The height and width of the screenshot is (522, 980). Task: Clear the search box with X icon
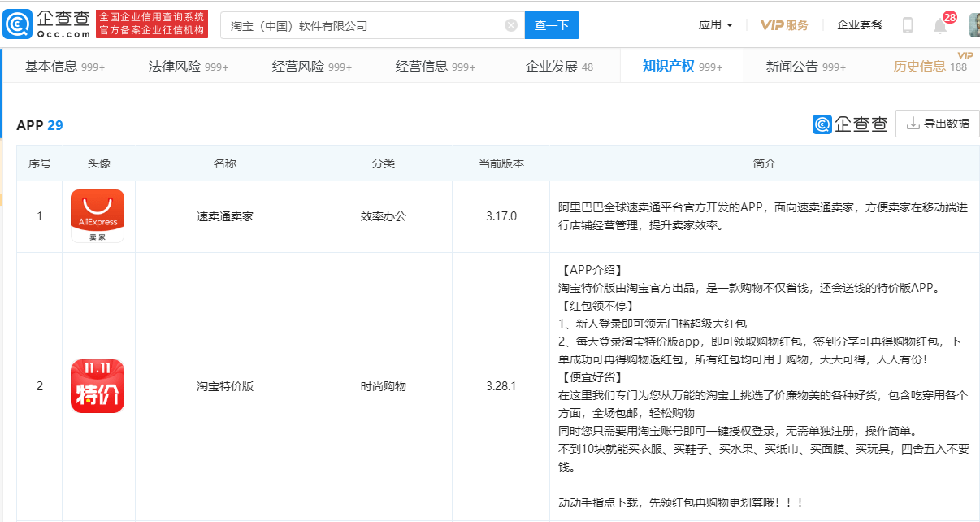pos(511,25)
